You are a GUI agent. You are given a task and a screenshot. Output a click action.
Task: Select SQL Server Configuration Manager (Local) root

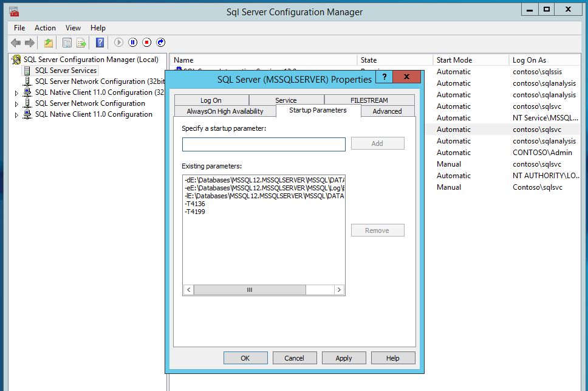(91, 60)
